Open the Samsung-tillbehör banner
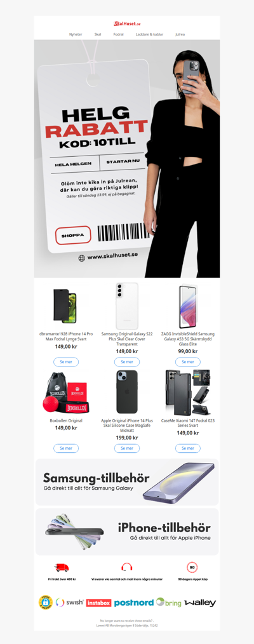 [x=127, y=482]
